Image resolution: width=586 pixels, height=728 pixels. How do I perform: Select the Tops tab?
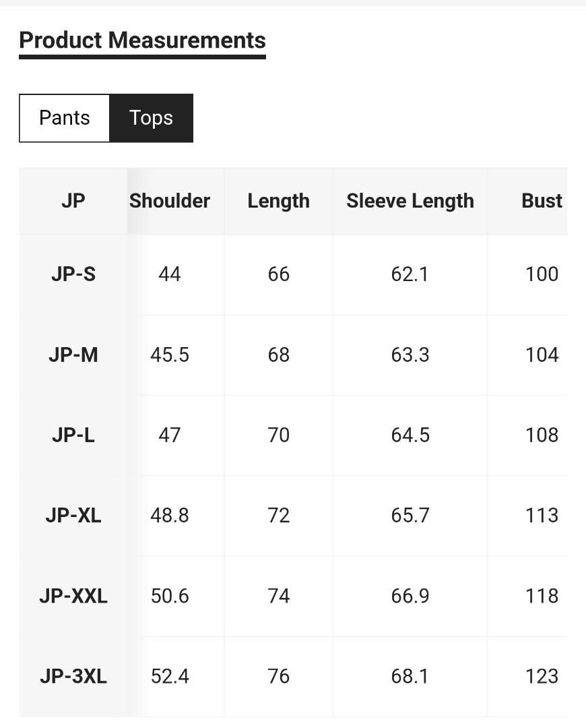tap(152, 118)
